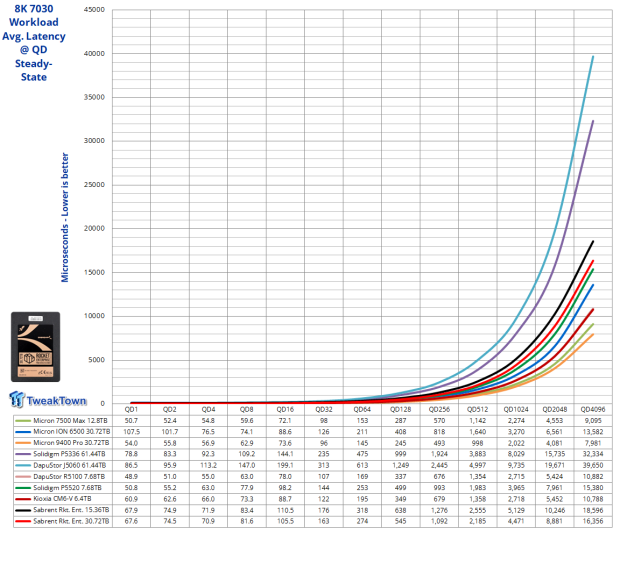Click the SSD product thumbnail image

pos(36,346)
